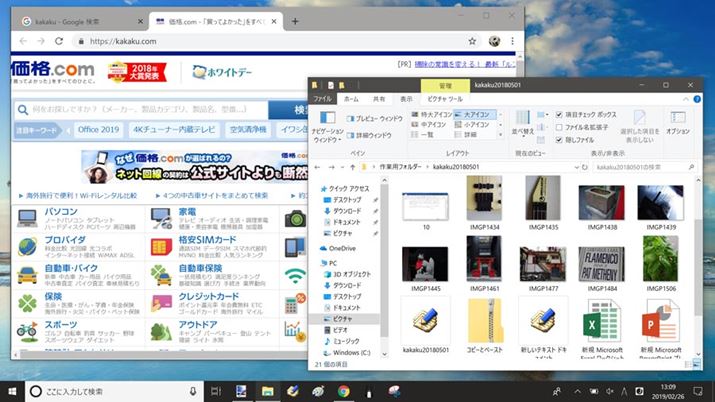Open the ナビゲーション ウィンドウ dropdown
This screenshot has height=402, width=715.
pyautogui.click(x=326, y=130)
